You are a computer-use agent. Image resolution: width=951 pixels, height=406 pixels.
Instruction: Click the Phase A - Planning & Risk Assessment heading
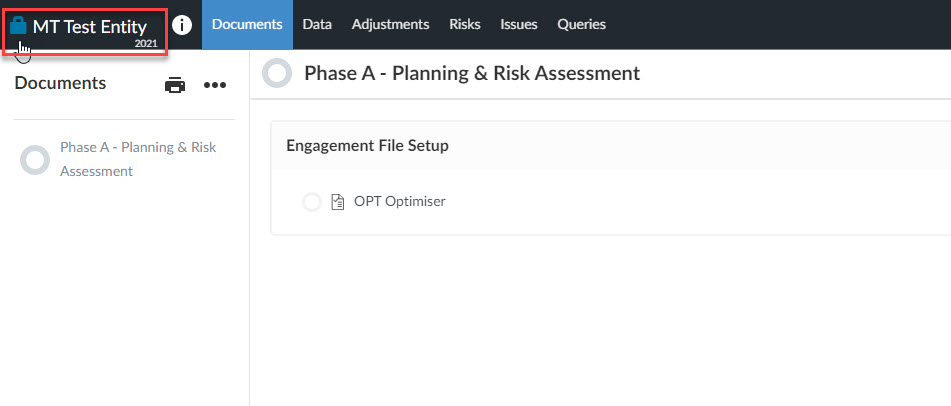472,73
